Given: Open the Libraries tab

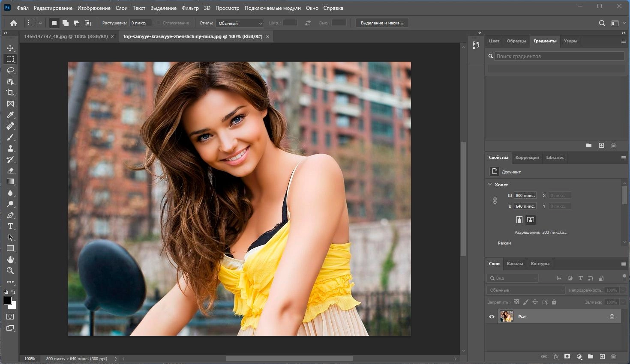Looking at the screenshot, I should coord(555,157).
